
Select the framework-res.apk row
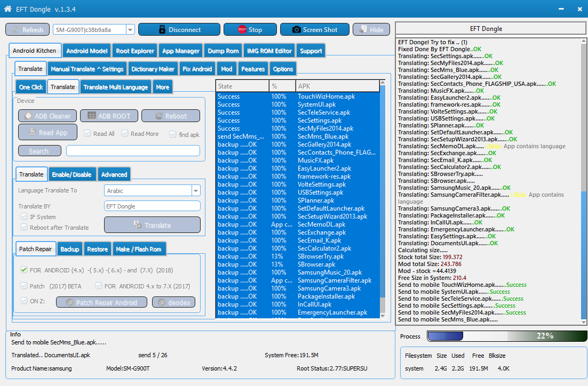tap(298, 176)
